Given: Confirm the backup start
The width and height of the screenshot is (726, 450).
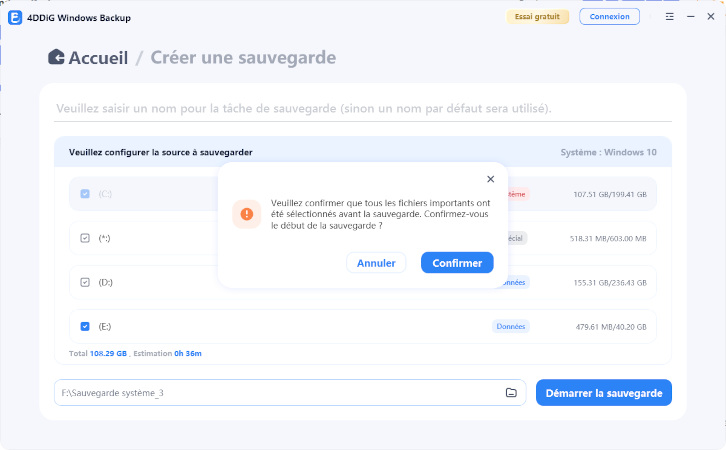Looking at the screenshot, I should tap(457, 263).
